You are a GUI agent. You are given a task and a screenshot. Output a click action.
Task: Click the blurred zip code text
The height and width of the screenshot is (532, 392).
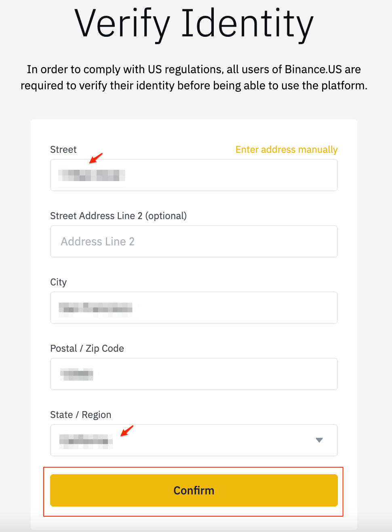pos(77,374)
